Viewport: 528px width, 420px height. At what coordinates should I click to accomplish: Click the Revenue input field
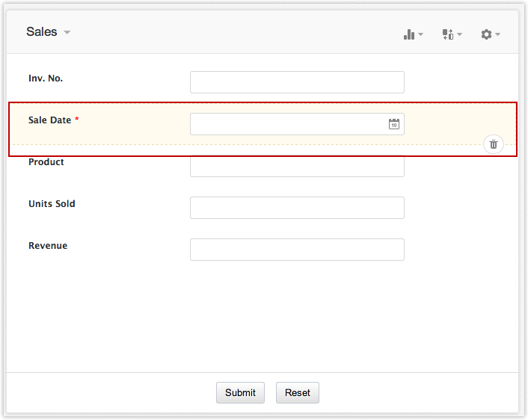click(x=297, y=250)
